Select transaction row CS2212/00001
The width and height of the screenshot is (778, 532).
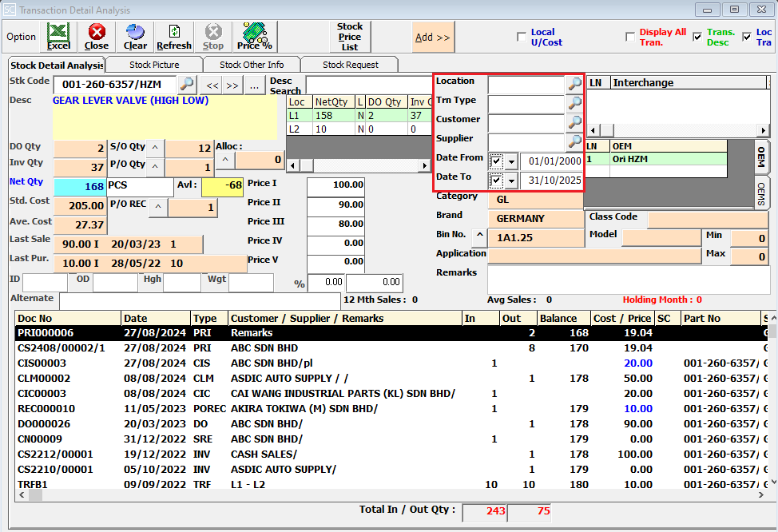pos(392,454)
